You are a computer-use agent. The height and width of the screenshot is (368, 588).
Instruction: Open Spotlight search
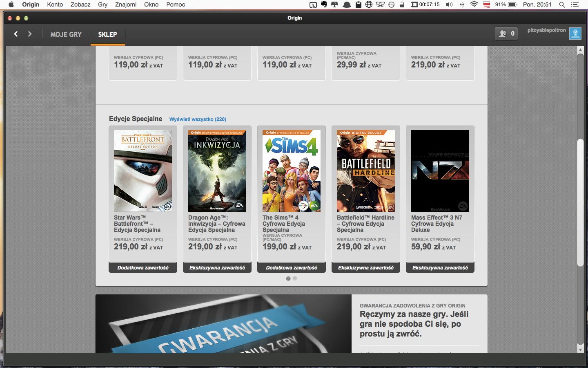point(562,4)
